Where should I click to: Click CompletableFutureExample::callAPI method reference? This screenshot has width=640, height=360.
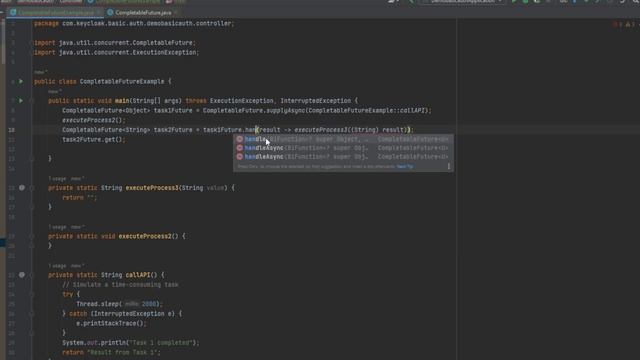click(367, 111)
